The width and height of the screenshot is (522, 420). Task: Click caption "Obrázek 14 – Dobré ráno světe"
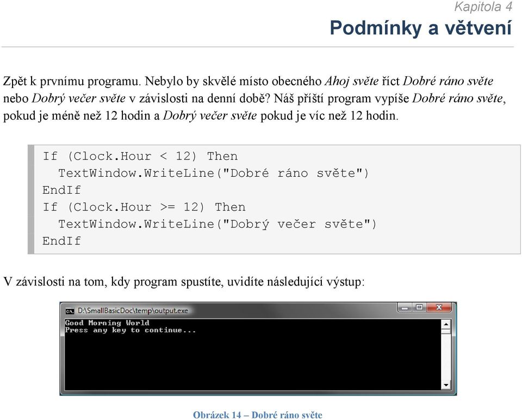[x=258, y=415]
